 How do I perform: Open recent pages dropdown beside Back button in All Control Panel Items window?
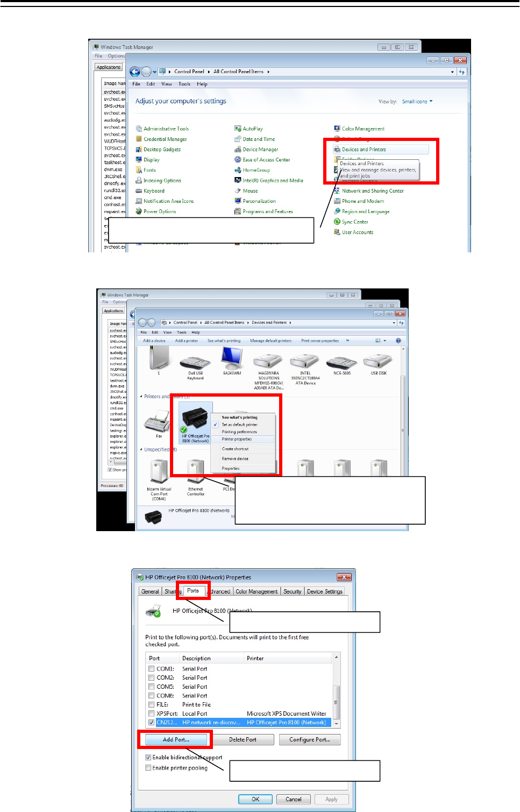coord(154,72)
